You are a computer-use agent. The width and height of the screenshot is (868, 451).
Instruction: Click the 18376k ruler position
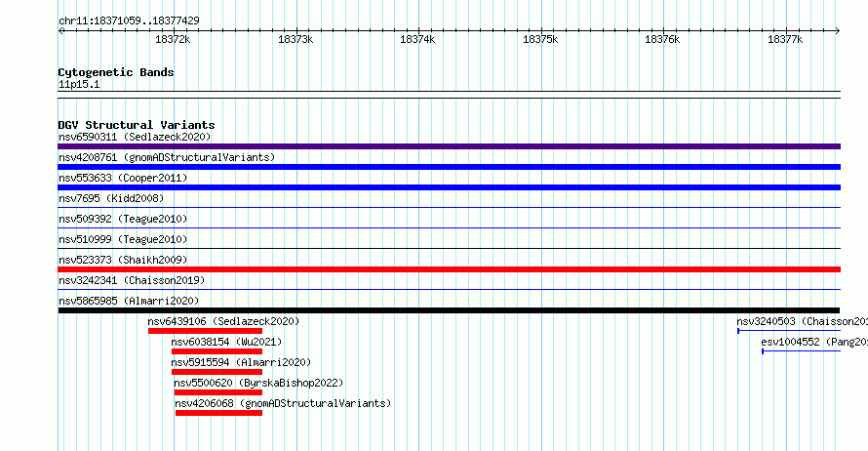pos(662,39)
